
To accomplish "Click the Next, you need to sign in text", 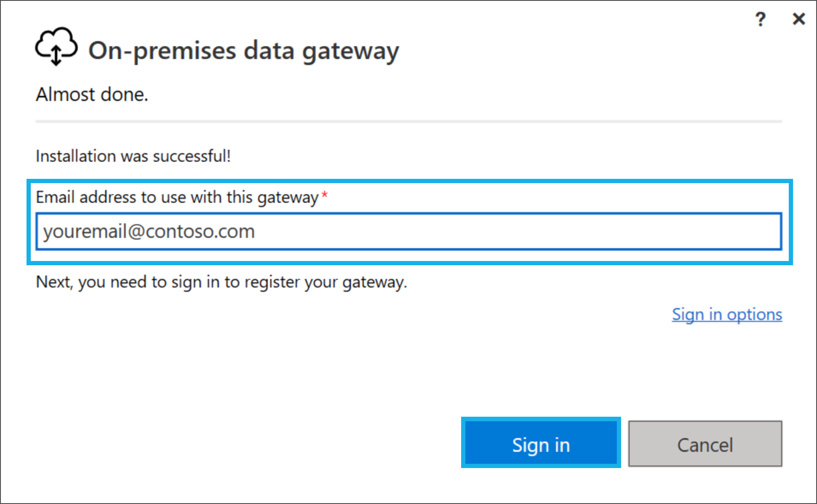I will [x=221, y=282].
